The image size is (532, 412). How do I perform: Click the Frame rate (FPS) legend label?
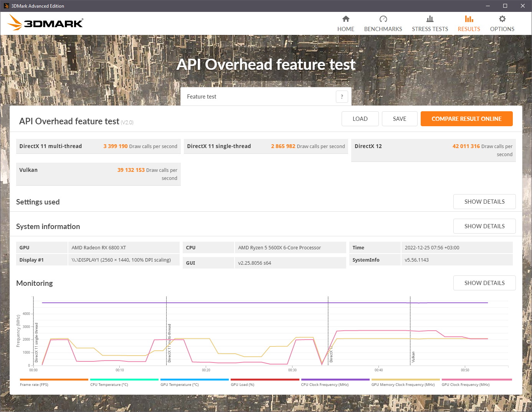(x=34, y=385)
